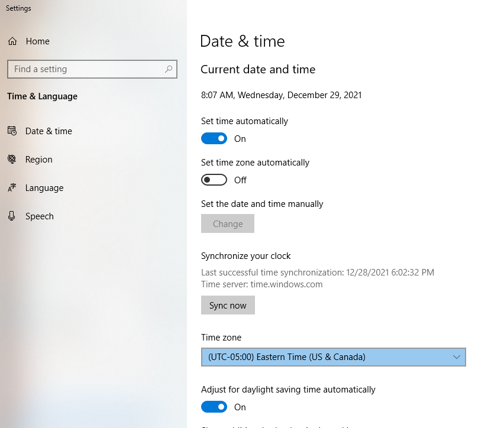Viewport: 504px width, 428px height.
Task: Open the Language settings page
Action: 44,187
